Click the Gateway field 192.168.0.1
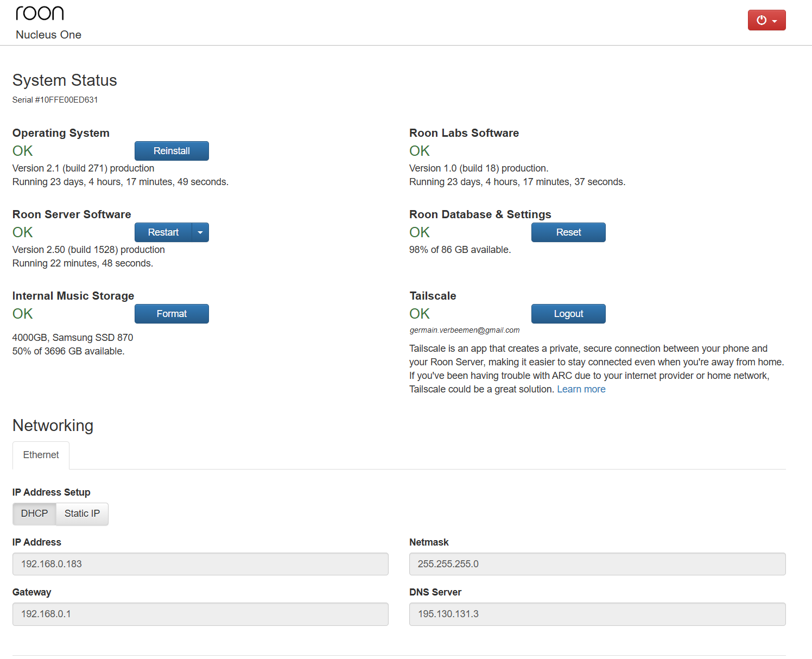The image size is (812, 659). [x=200, y=614]
